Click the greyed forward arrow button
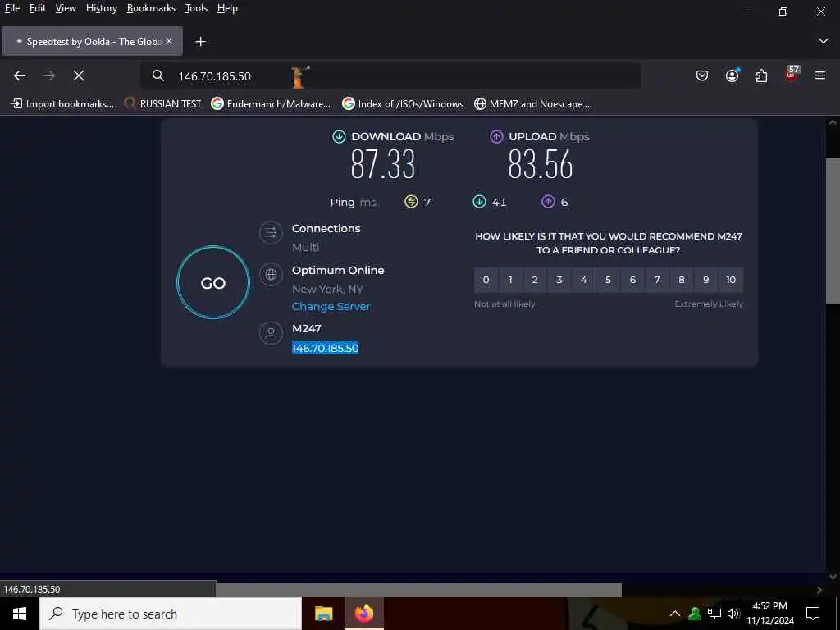 point(49,76)
